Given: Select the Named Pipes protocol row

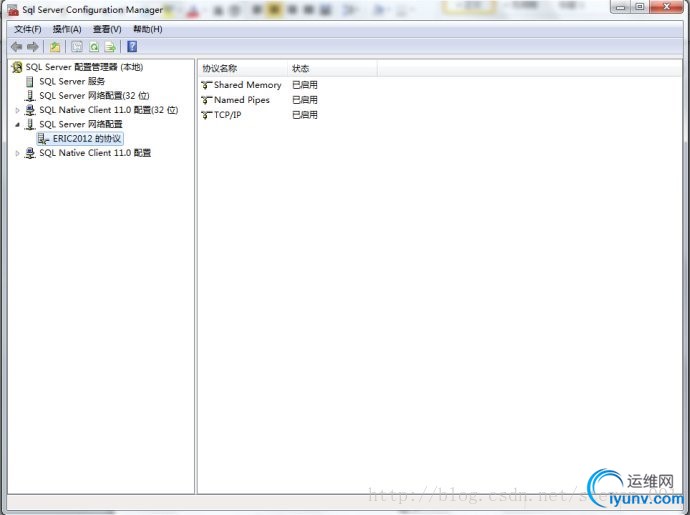Looking at the screenshot, I should point(242,100).
